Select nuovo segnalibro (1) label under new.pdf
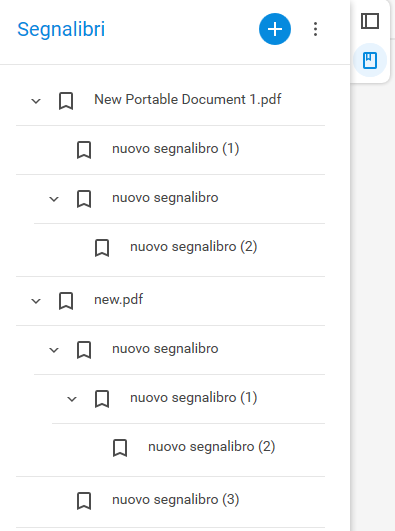The image size is (395, 531). coord(193,398)
